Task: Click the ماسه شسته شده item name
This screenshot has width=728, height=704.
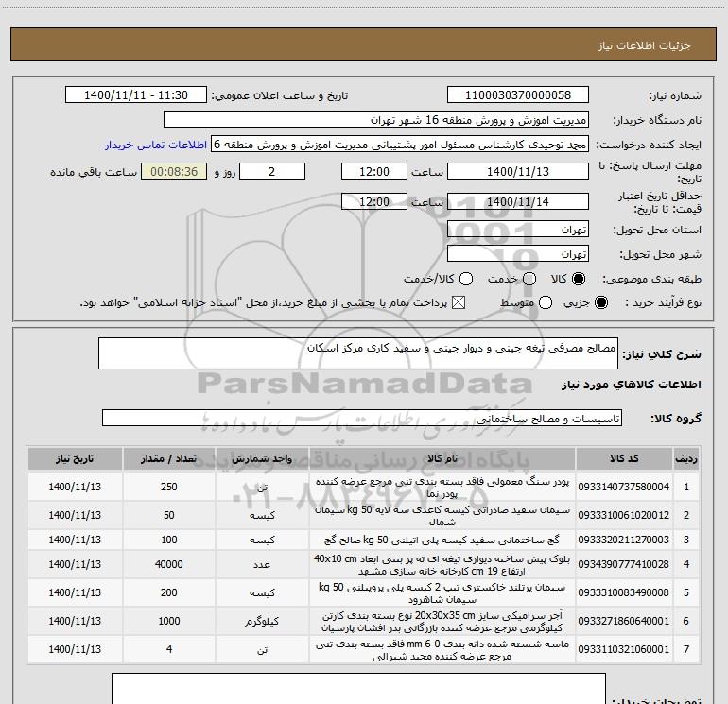Action: click(x=442, y=650)
